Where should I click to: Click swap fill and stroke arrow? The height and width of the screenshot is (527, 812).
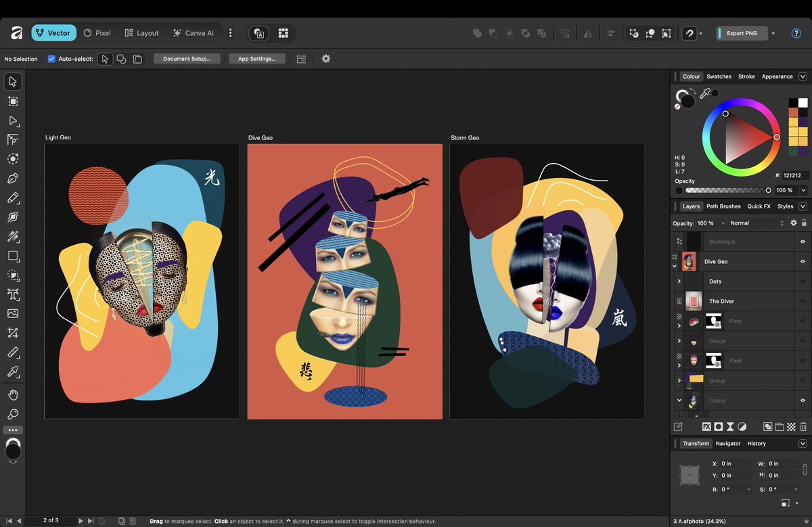(692, 91)
